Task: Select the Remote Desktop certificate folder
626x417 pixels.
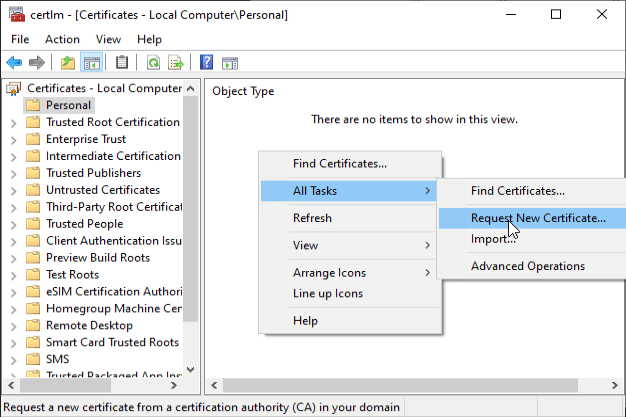Action: 89,326
